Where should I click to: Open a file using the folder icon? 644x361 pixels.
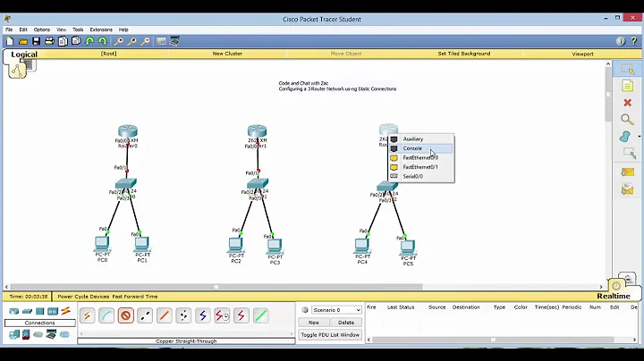tap(23, 41)
